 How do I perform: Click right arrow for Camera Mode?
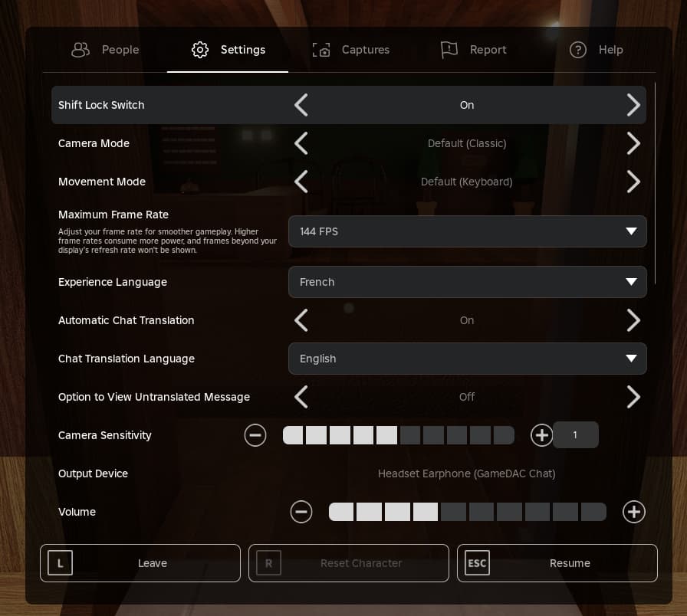(633, 143)
